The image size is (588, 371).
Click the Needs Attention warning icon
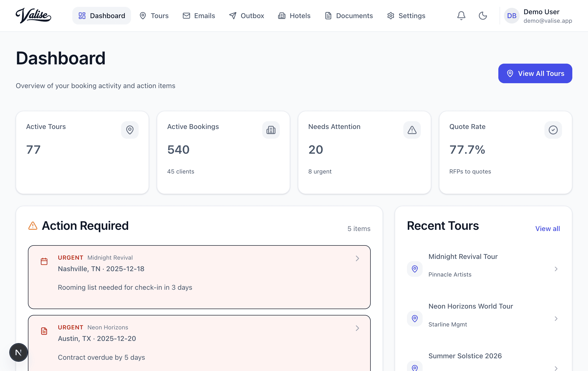click(x=412, y=130)
